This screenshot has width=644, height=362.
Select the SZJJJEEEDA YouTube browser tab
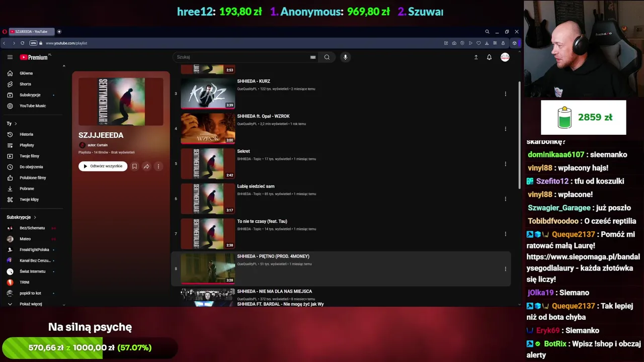point(31,32)
